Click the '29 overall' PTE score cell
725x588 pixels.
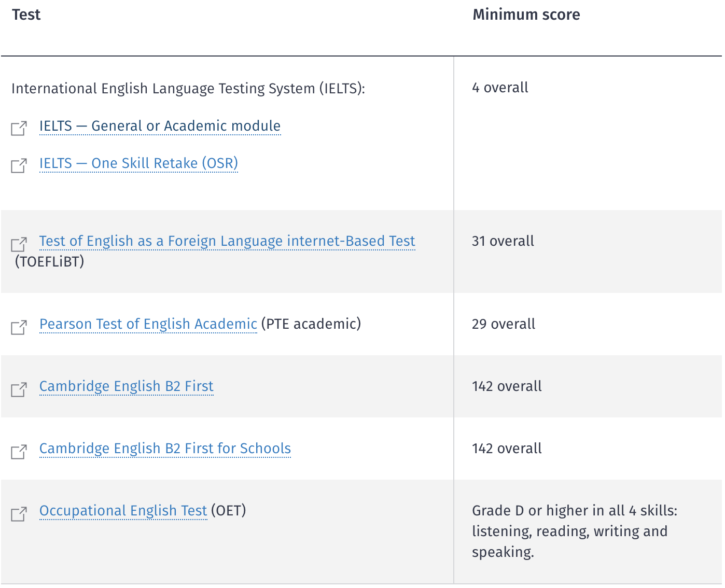[503, 324]
